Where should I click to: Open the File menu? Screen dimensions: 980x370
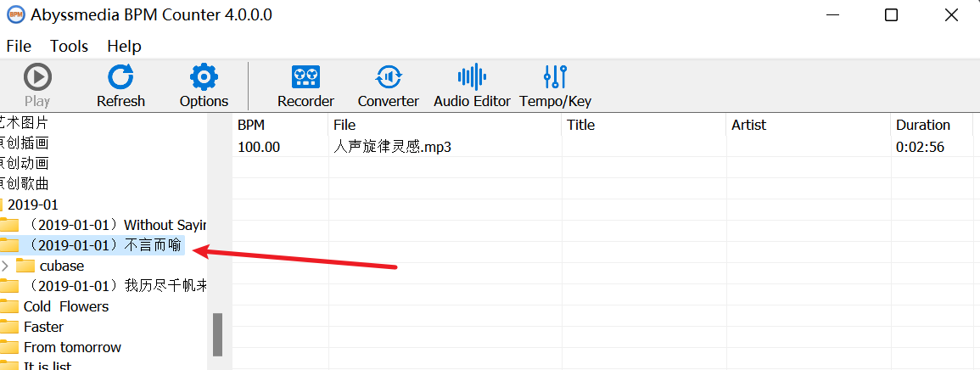19,46
